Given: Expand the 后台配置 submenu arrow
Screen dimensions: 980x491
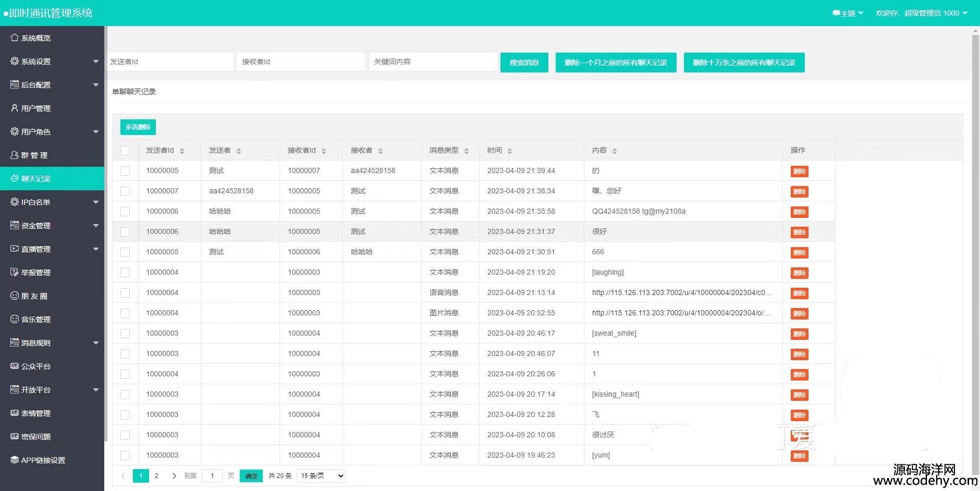Looking at the screenshot, I should pos(96,85).
